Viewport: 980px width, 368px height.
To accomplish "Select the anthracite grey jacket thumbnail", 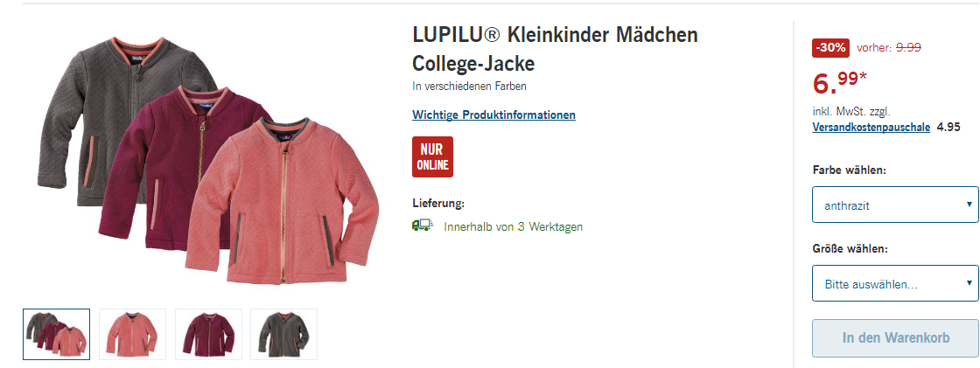I will (283, 334).
